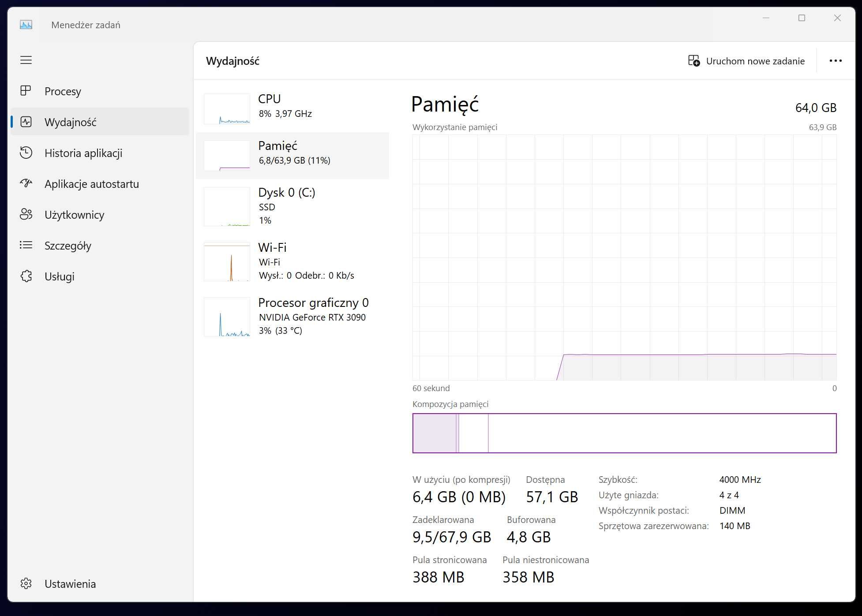Minimize the Menedżer zadań window
The height and width of the screenshot is (616, 862).
click(766, 18)
